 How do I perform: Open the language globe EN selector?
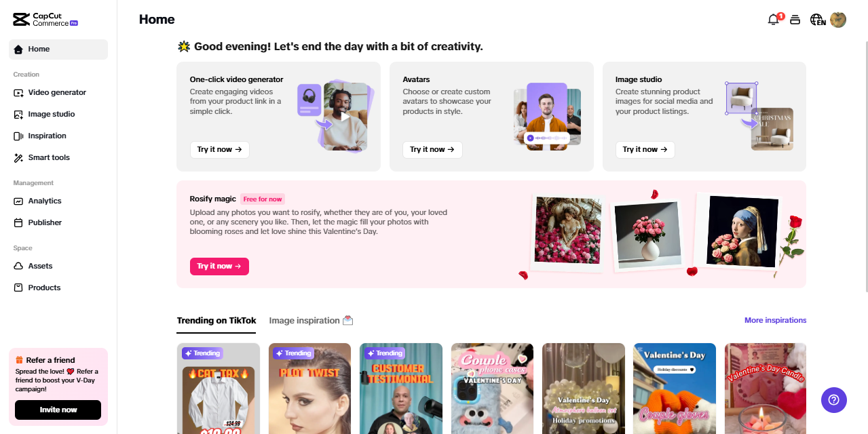click(818, 20)
